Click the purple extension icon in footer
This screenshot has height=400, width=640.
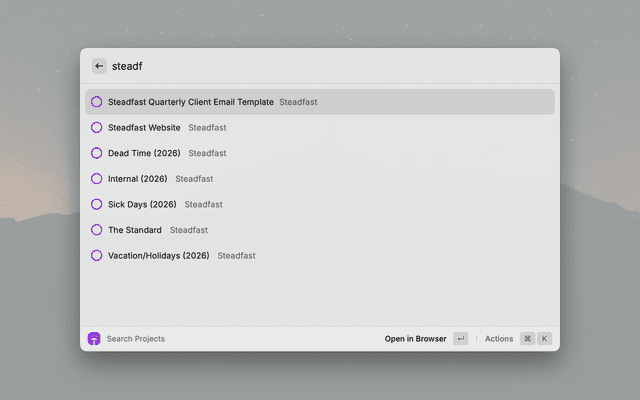click(94, 339)
